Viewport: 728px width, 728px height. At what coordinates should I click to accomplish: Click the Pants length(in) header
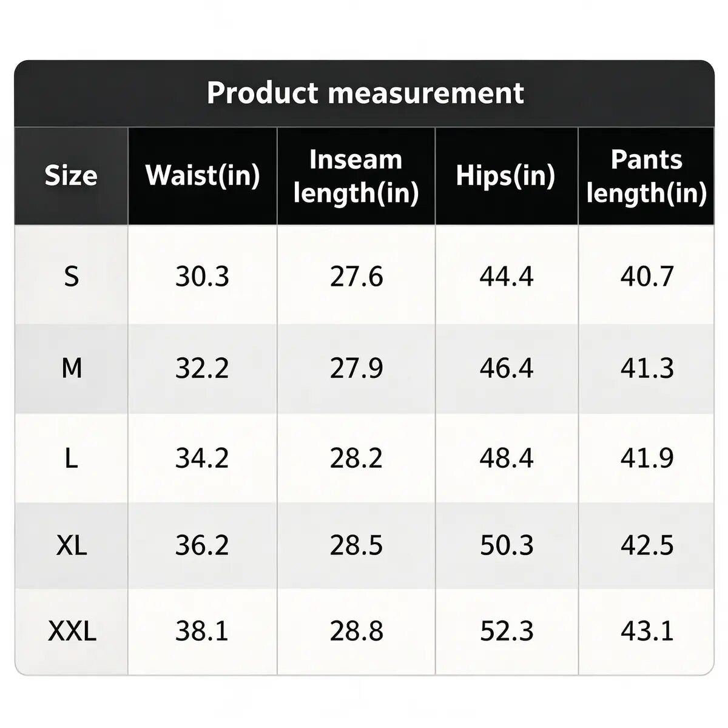(x=647, y=176)
